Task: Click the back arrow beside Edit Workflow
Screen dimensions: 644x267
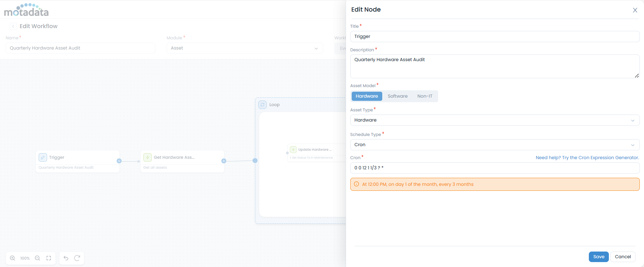Action: 13,26
